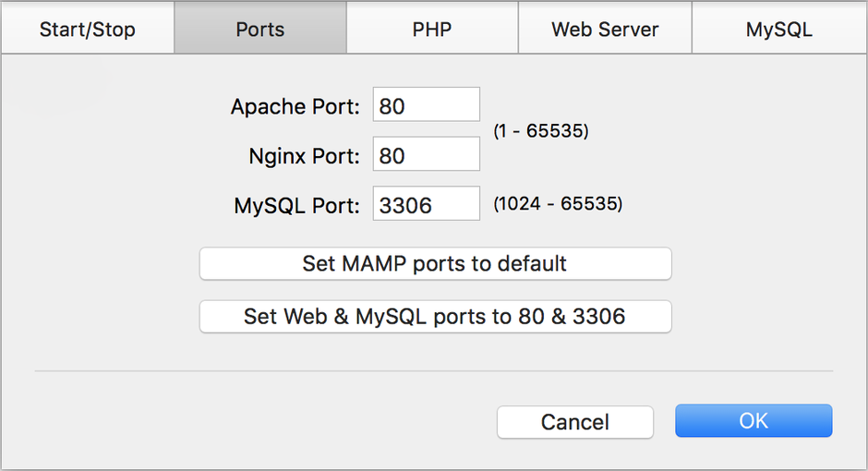Image resolution: width=868 pixels, height=471 pixels.
Task: Click into the Nginx Port field
Action: click(427, 155)
